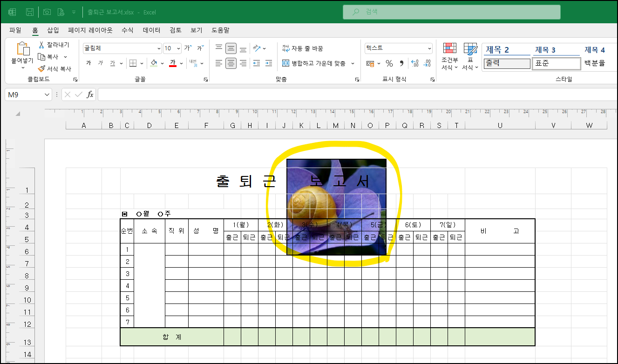The width and height of the screenshot is (618, 364).
Task: Click the Increase font size icon
Action: pos(188,48)
